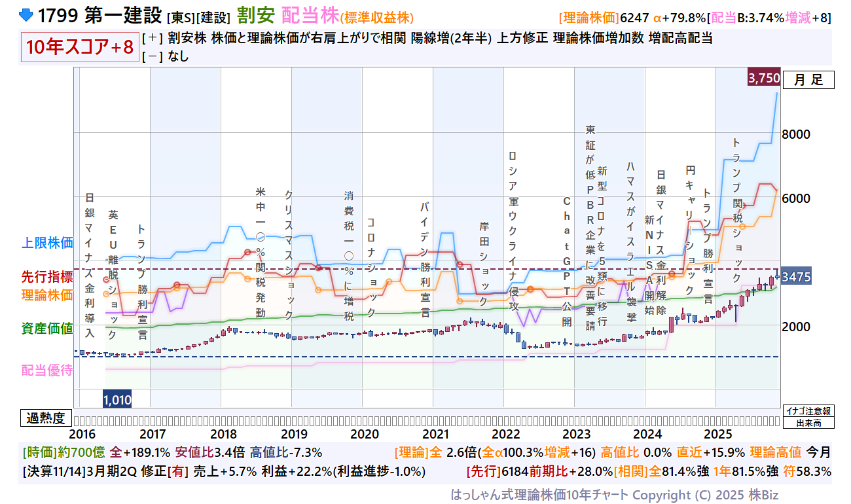The width and height of the screenshot is (851, 504).
Task: Click the 配当優待 legend label
Action: (47, 370)
